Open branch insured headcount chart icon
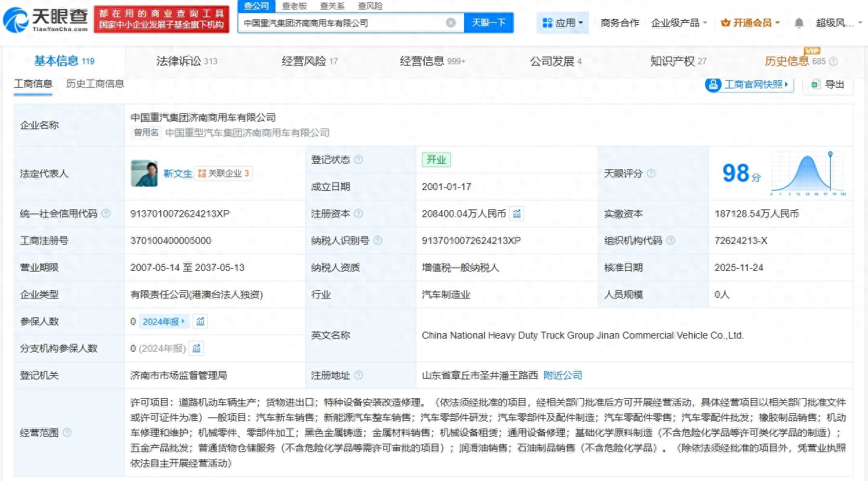This screenshot has width=868, height=481. 196,348
